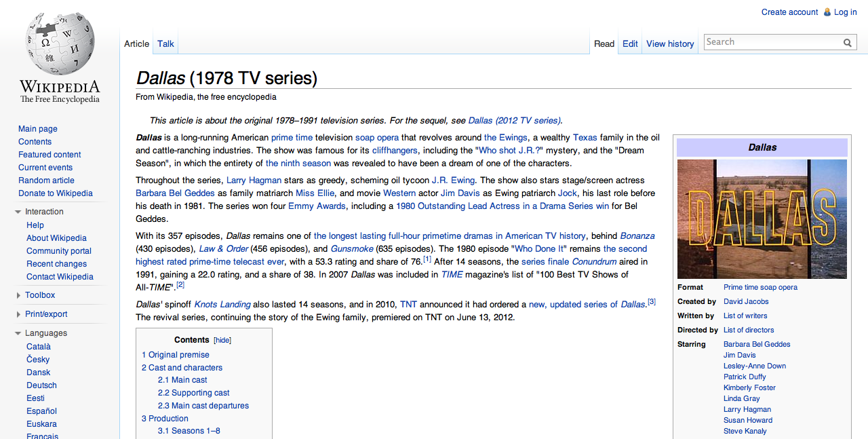Jump to 2.1 Main cast section
Viewport: 868px width, 439px height.
pyautogui.click(x=182, y=380)
